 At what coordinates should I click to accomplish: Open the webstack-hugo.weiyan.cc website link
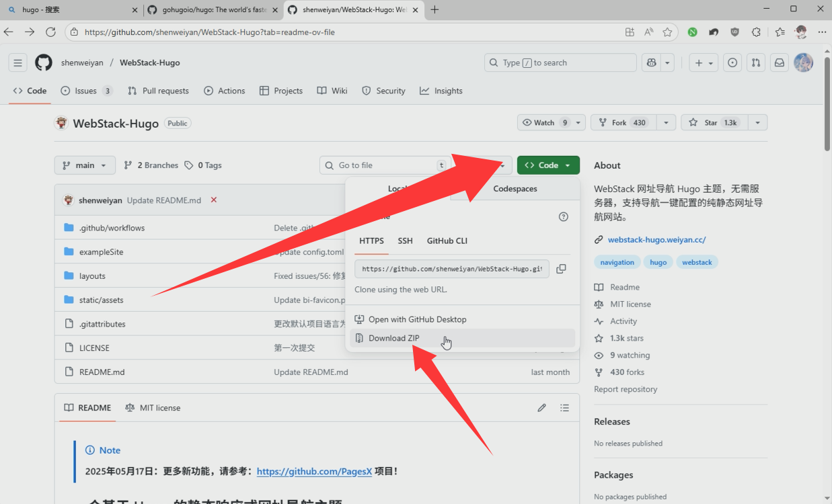656,239
